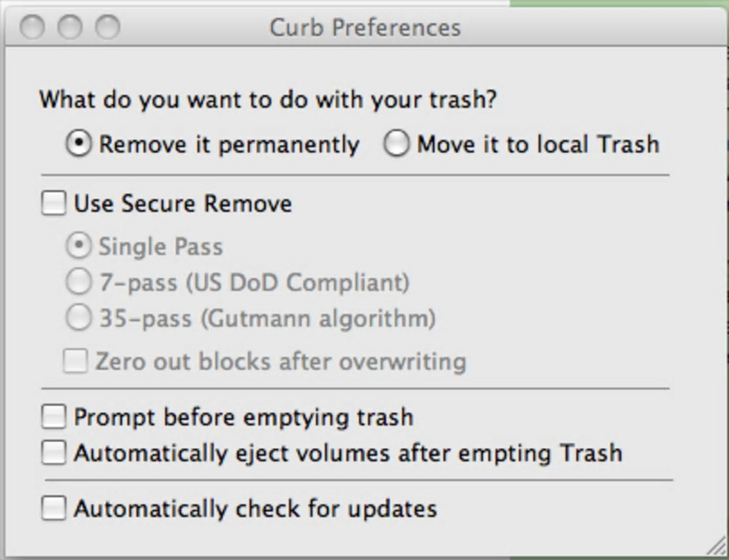The width and height of the screenshot is (729, 560).
Task: Tick Zero out blocks after overwriting checkbox
Action: click(x=75, y=361)
